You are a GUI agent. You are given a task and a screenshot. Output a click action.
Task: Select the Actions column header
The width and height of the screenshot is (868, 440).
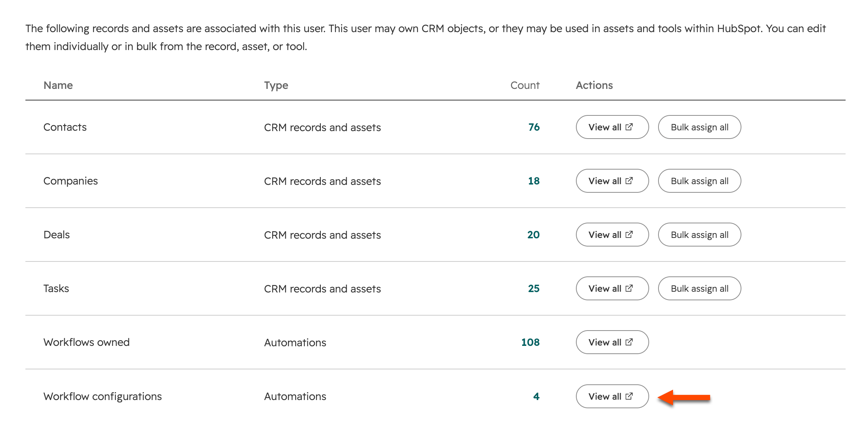pos(594,85)
